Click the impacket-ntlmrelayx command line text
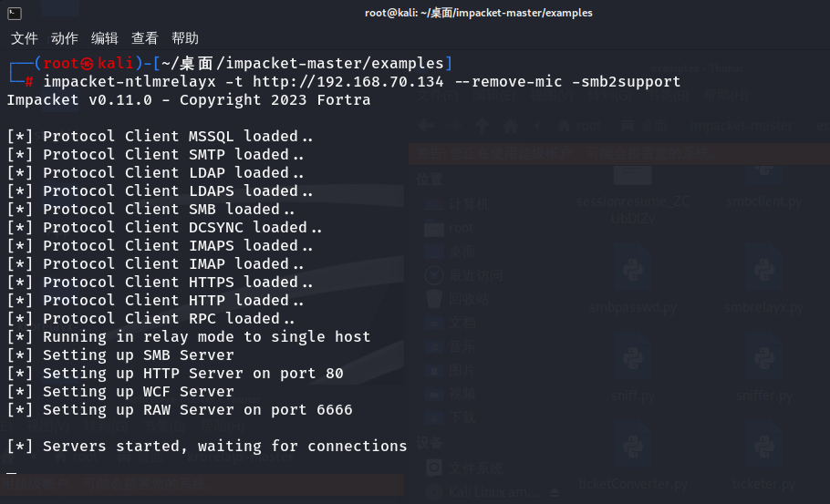The height and width of the screenshot is (504, 830). click(x=361, y=81)
